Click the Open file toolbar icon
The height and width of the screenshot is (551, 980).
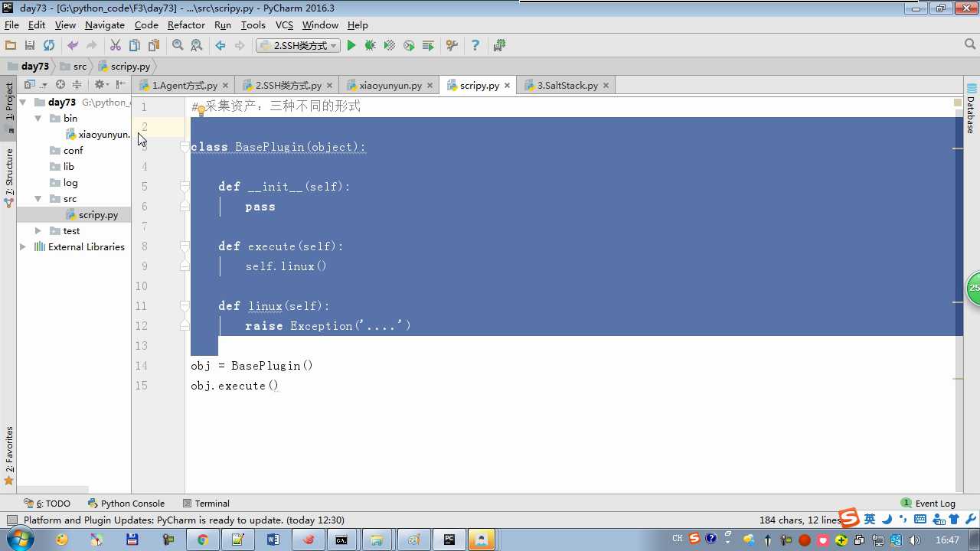11,46
